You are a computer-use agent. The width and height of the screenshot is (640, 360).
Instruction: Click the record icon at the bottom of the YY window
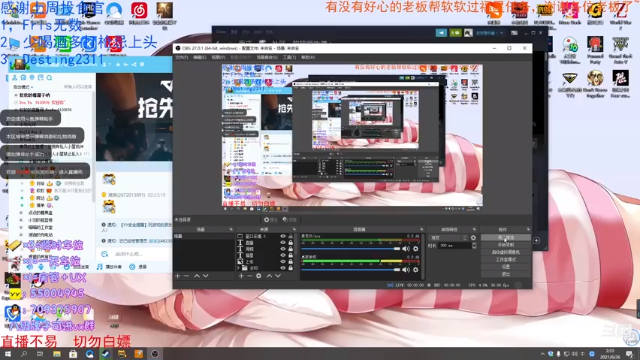point(132,267)
